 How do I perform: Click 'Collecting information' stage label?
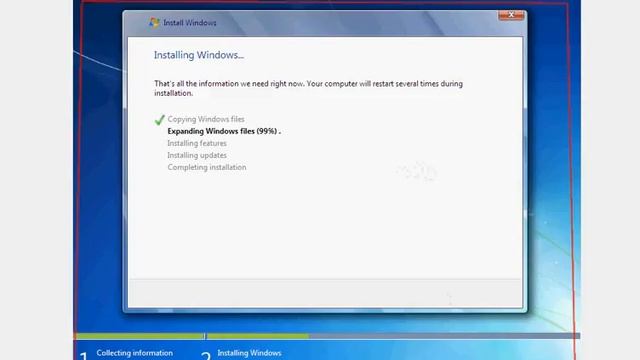click(134, 353)
